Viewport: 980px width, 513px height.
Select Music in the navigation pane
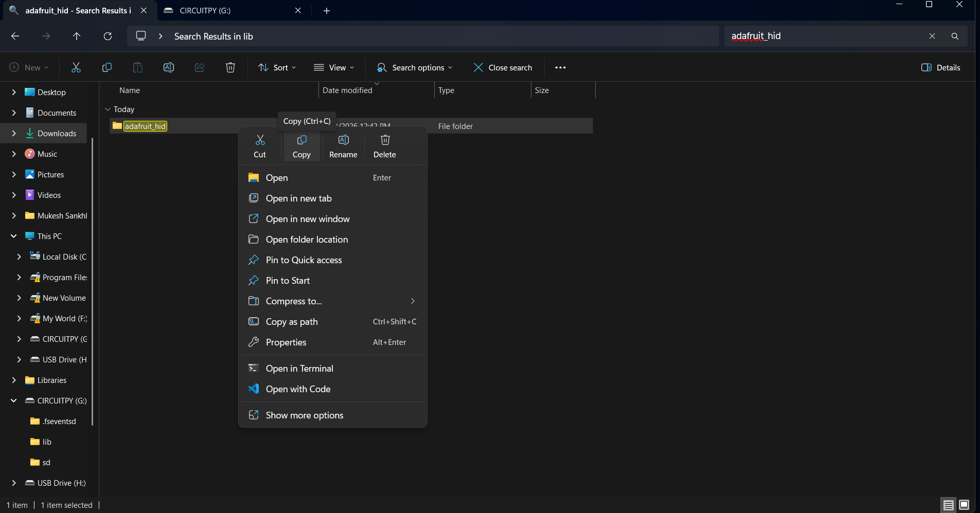pos(47,154)
